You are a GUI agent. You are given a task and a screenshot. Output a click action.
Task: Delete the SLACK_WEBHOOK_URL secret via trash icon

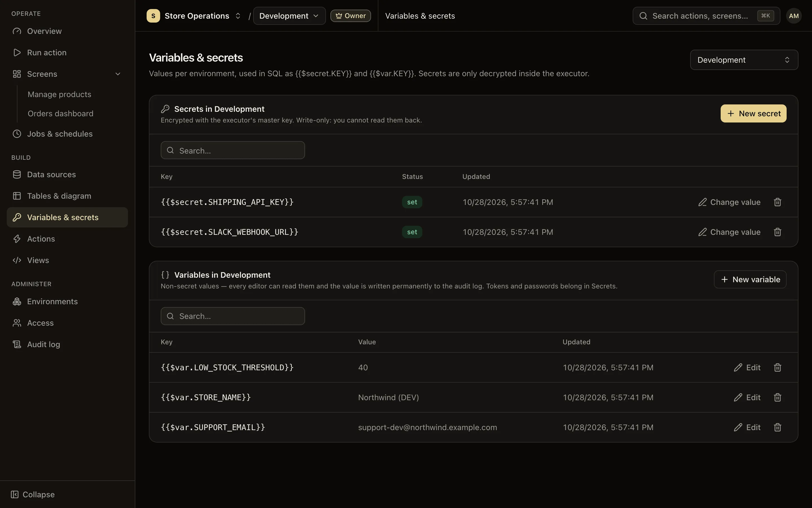tap(777, 232)
